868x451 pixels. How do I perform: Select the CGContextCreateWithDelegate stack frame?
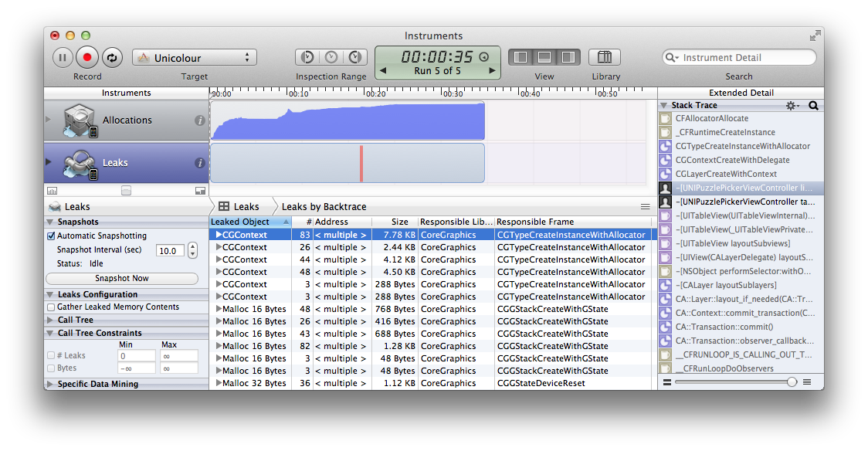(x=741, y=160)
